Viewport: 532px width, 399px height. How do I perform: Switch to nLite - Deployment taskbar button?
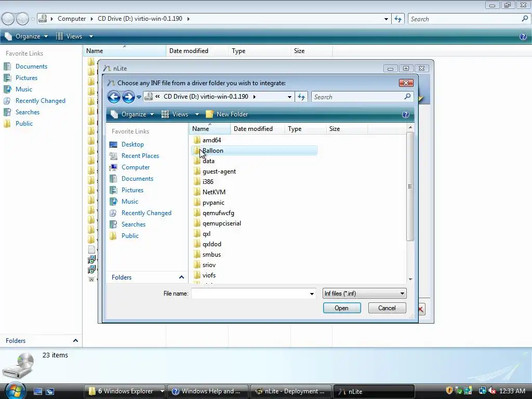tap(291, 391)
